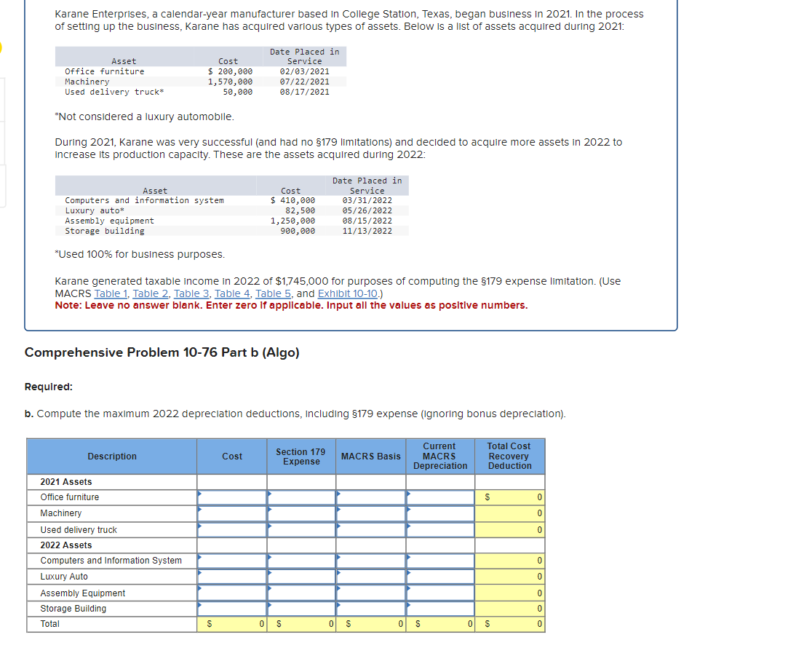Select the Machinery Cost input cell

point(232,513)
